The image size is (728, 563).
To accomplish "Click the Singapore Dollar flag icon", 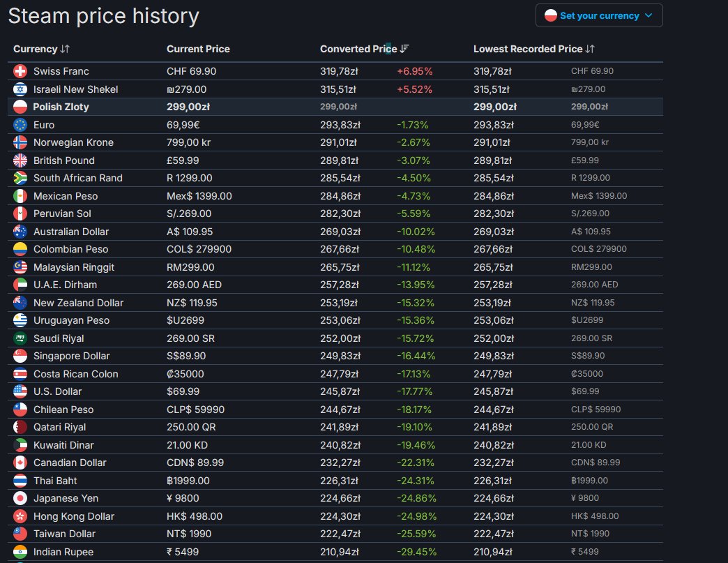I will coord(20,356).
